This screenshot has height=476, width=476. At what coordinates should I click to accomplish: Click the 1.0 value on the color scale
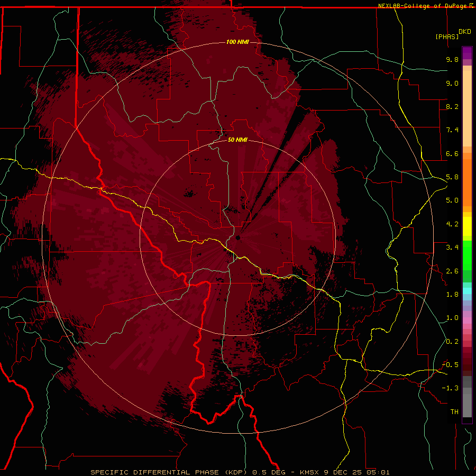pyautogui.click(x=452, y=318)
